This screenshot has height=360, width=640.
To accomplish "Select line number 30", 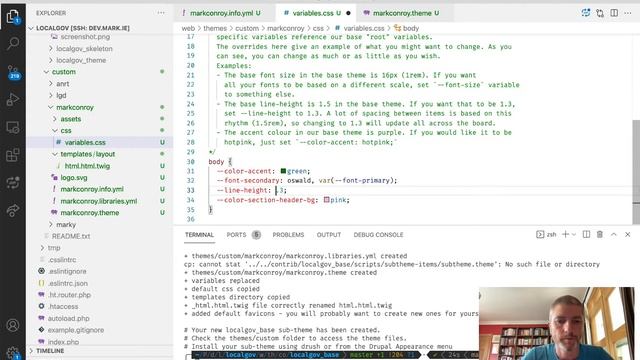I will coord(191,162).
